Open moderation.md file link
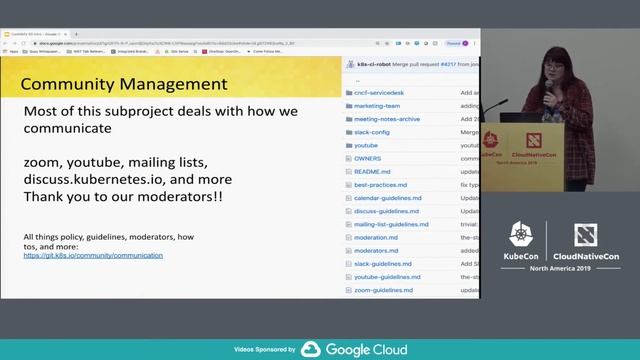The image size is (640, 360). [376, 238]
